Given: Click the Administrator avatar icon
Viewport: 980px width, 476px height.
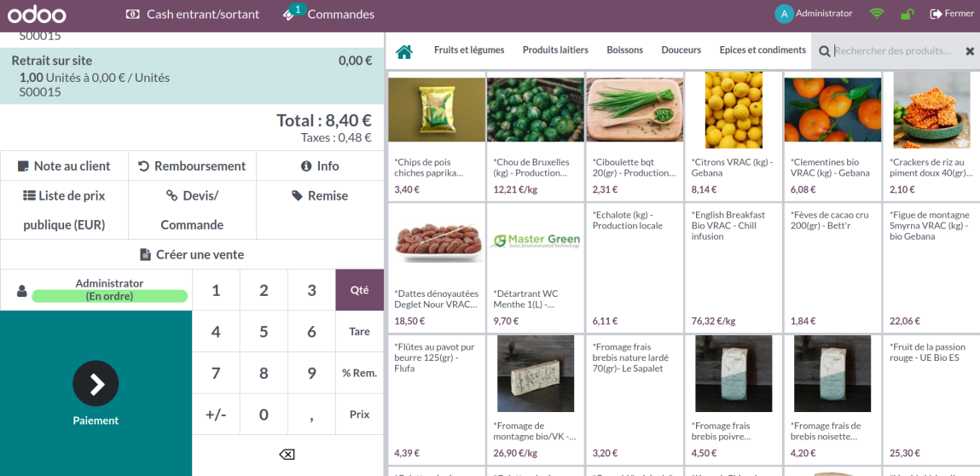Looking at the screenshot, I should click(x=785, y=14).
